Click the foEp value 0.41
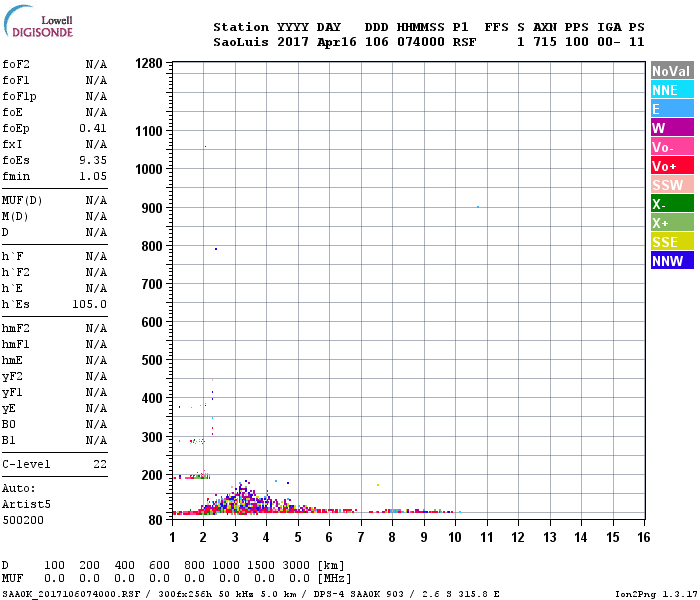700x600 pixels. (x=93, y=128)
